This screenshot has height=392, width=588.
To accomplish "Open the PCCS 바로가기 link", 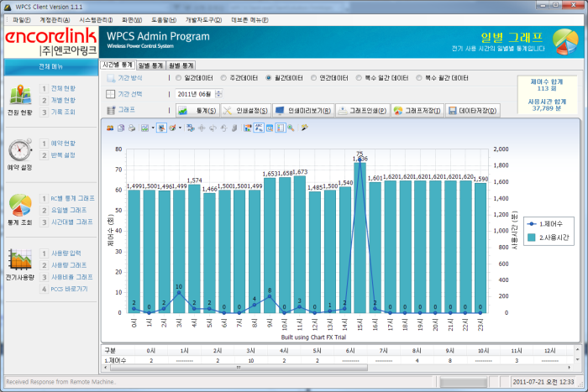I will point(69,289).
